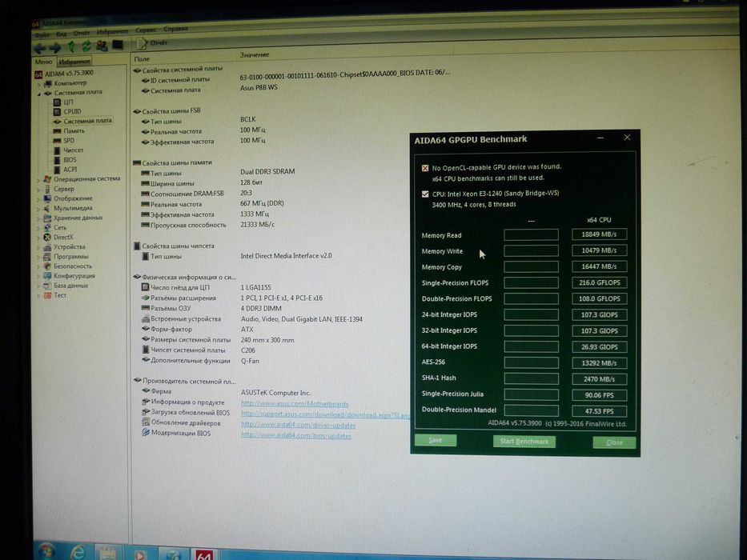The image size is (747, 560).
Task: Click the Конфигурация tree icon
Action: point(47,276)
